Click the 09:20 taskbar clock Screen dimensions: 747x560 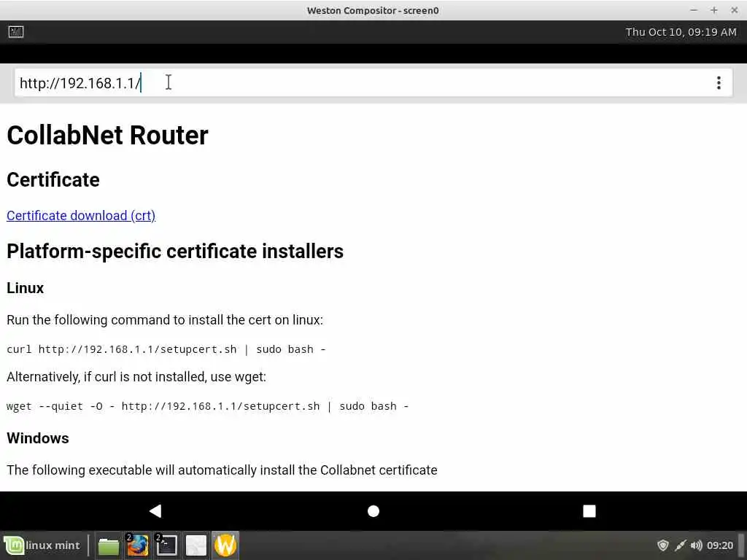[x=720, y=545]
